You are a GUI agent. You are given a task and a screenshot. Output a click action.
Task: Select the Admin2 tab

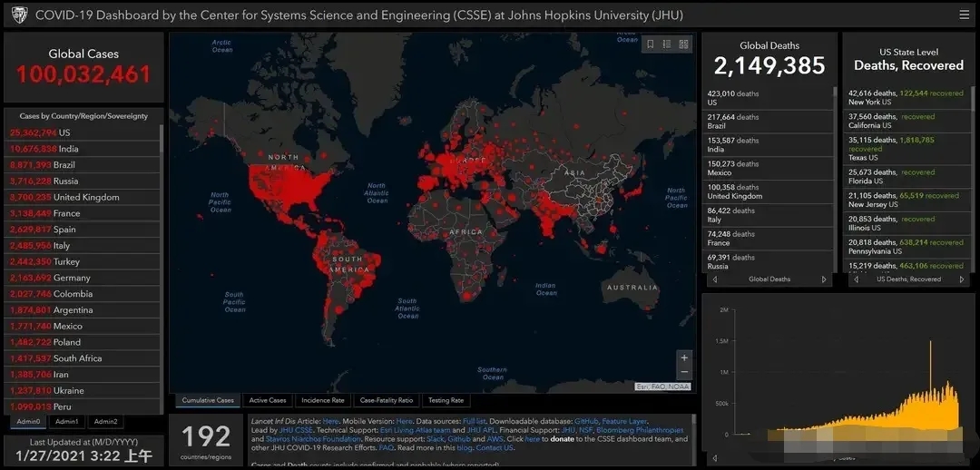coord(105,422)
